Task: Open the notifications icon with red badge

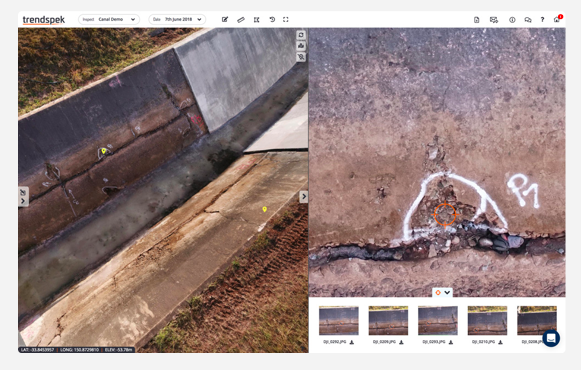Action: click(557, 19)
